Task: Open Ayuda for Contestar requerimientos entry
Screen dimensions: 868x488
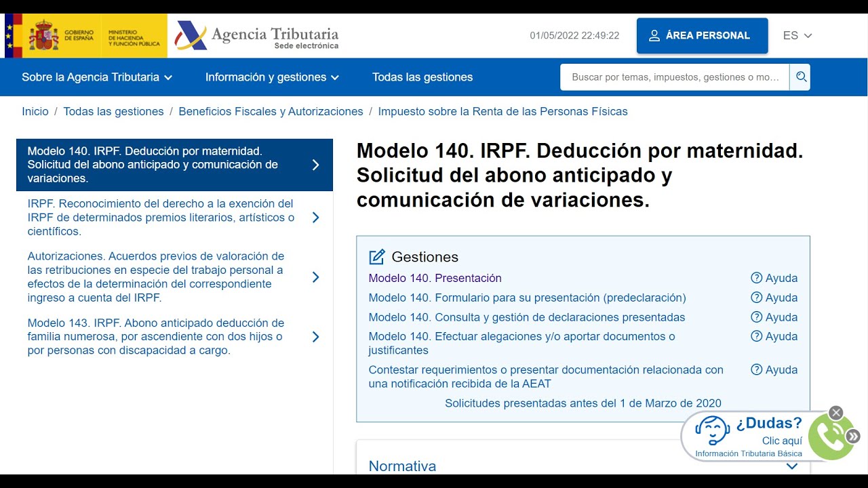Action: tap(774, 369)
